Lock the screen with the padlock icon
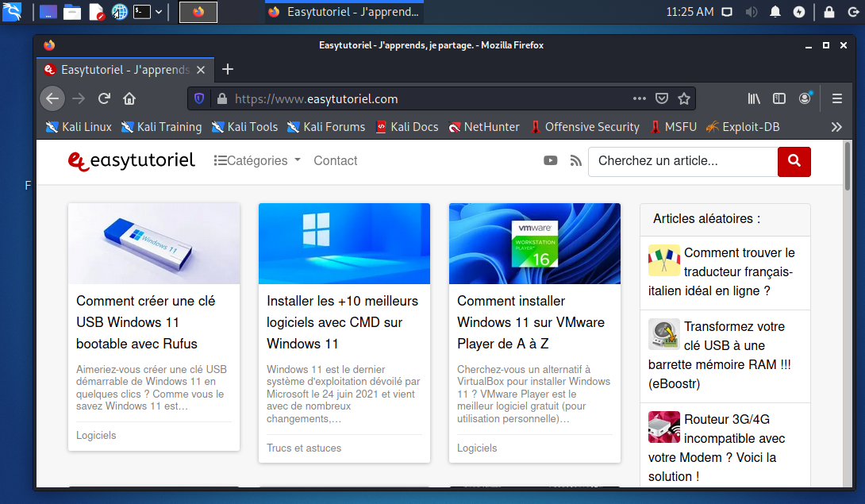This screenshot has height=504, width=865. (828, 12)
